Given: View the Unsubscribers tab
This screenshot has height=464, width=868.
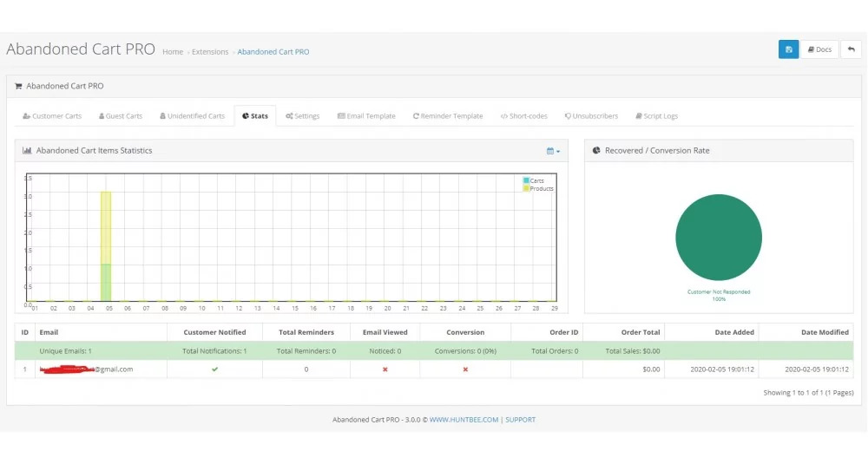Looking at the screenshot, I should 591,116.
